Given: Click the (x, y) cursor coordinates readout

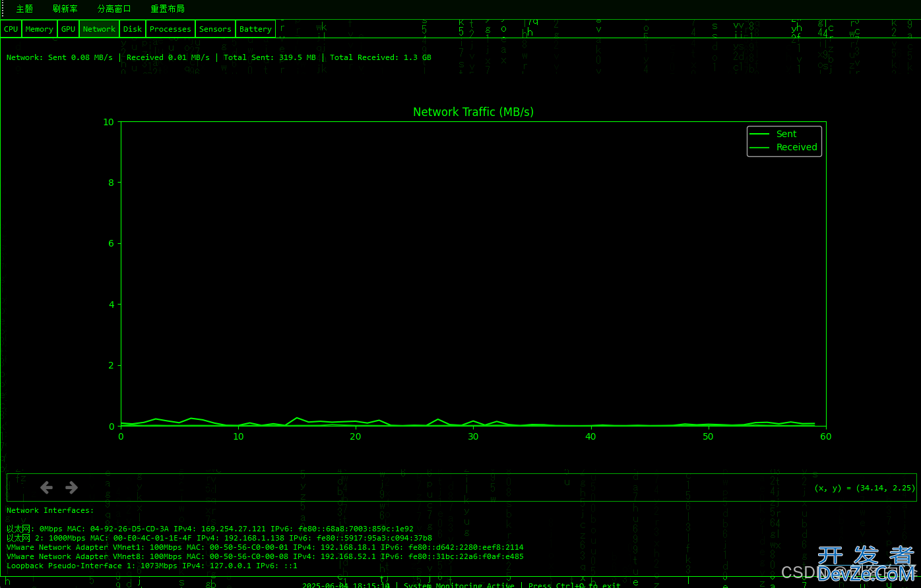Looking at the screenshot, I should (x=865, y=488).
